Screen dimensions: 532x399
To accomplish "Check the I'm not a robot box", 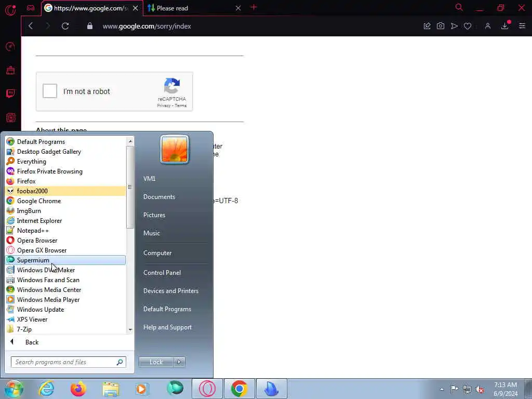I will click(x=50, y=91).
